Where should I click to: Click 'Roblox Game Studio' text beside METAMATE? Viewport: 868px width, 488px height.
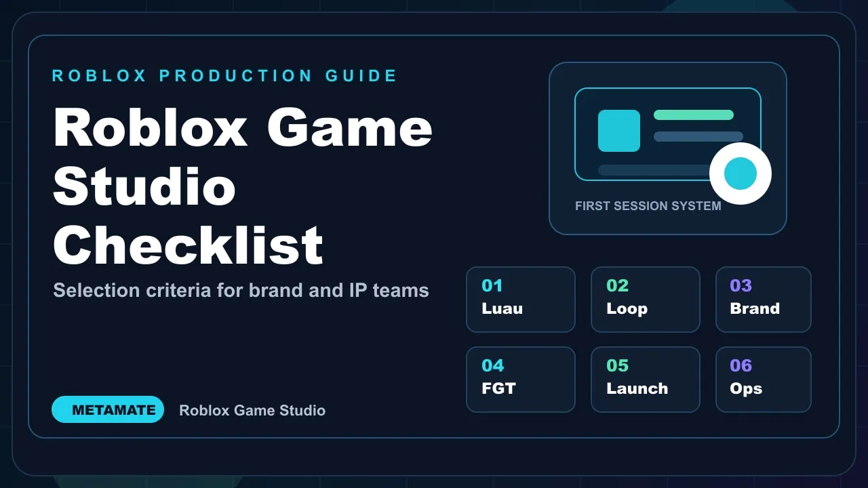click(252, 410)
